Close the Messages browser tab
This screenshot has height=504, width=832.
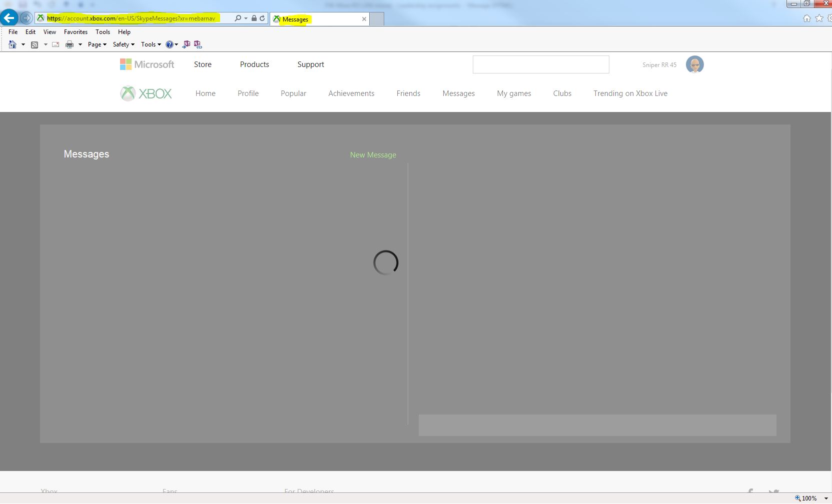tap(364, 19)
